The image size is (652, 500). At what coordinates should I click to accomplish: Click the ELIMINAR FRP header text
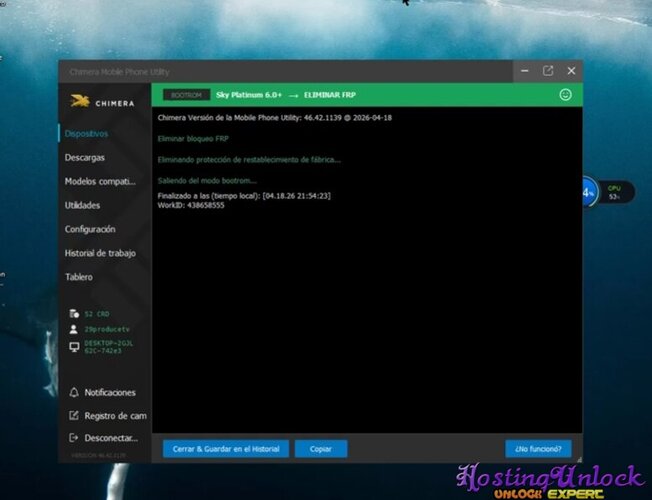click(x=330, y=95)
